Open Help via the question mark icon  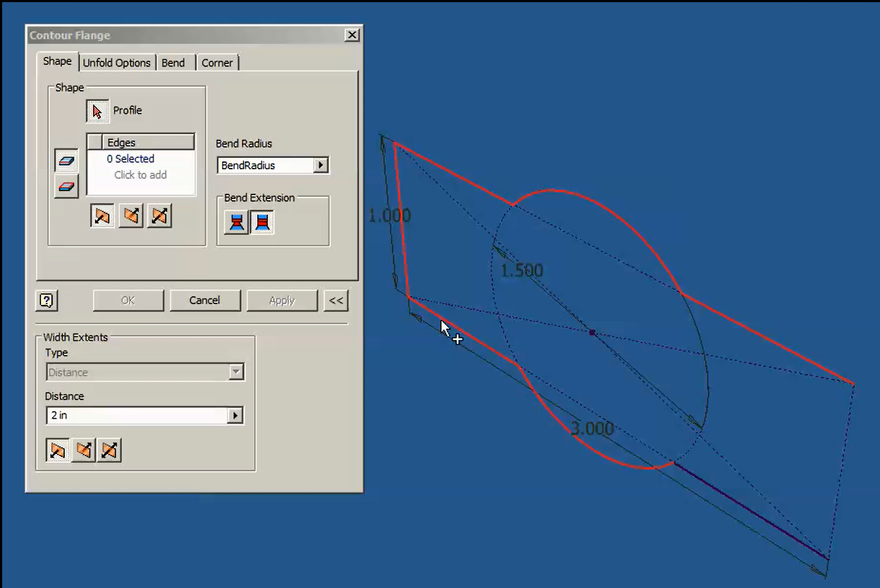(x=46, y=300)
